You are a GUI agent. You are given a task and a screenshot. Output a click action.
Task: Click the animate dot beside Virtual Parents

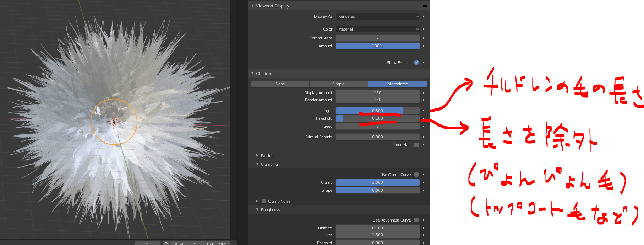pyautogui.click(x=423, y=137)
